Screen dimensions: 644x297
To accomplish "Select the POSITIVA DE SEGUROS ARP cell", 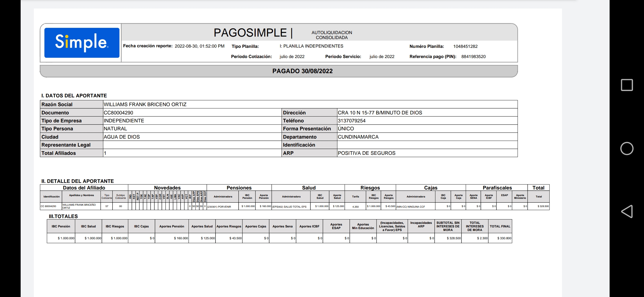I will pyautogui.click(x=366, y=153).
